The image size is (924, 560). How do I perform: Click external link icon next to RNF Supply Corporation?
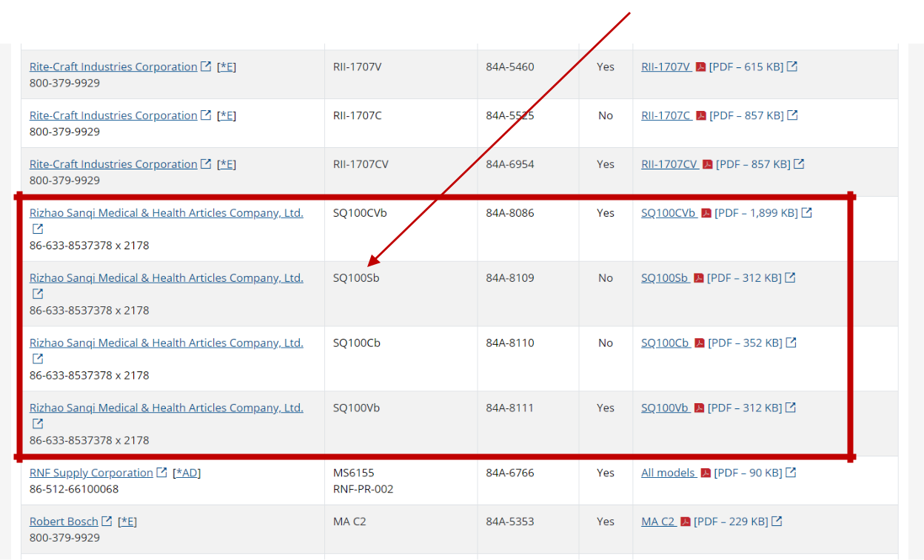pos(161,473)
